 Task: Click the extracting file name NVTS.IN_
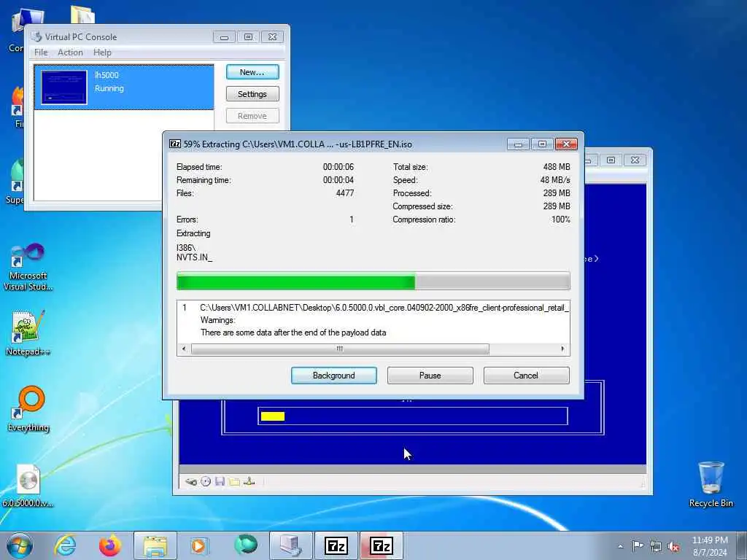click(x=194, y=257)
